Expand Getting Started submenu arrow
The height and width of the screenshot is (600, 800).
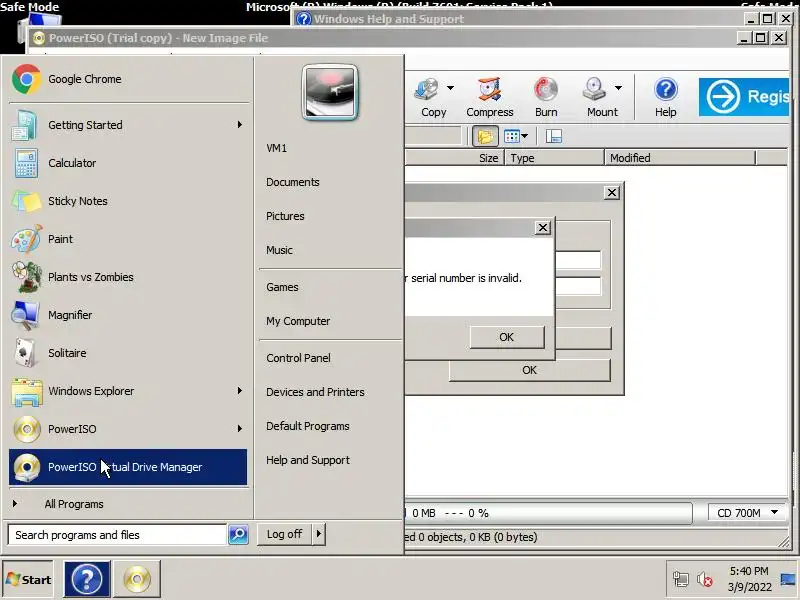click(239, 125)
